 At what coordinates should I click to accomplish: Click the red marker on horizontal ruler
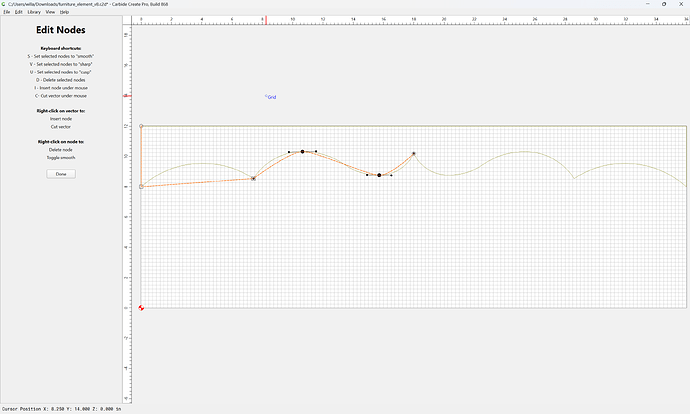(x=266, y=20)
